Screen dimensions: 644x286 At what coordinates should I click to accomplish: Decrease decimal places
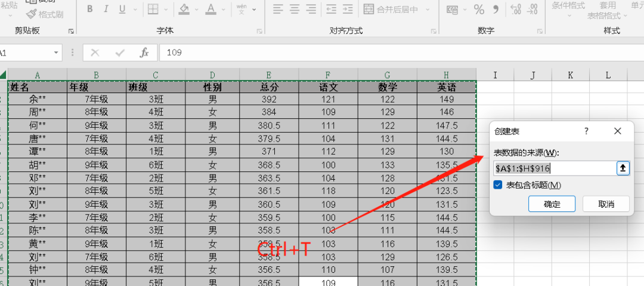(x=532, y=10)
